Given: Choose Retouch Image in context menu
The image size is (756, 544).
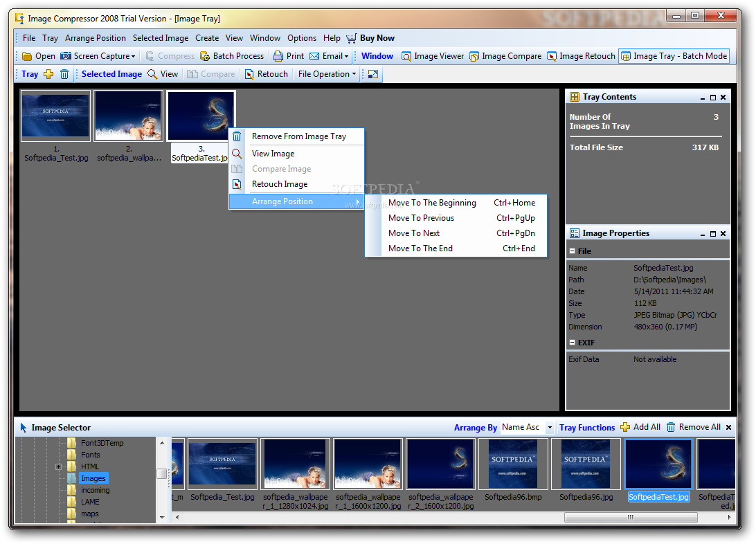Looking at the screenshot, I should pos(296,184).
